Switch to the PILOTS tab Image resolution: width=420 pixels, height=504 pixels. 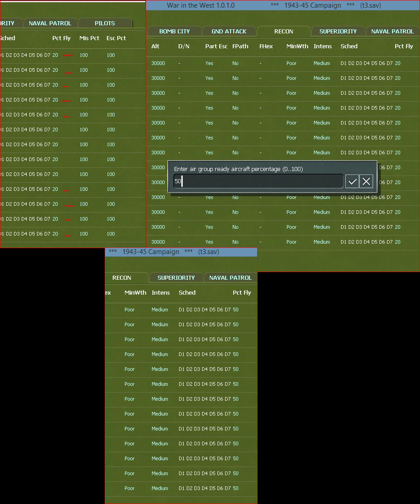coord(105,23)
